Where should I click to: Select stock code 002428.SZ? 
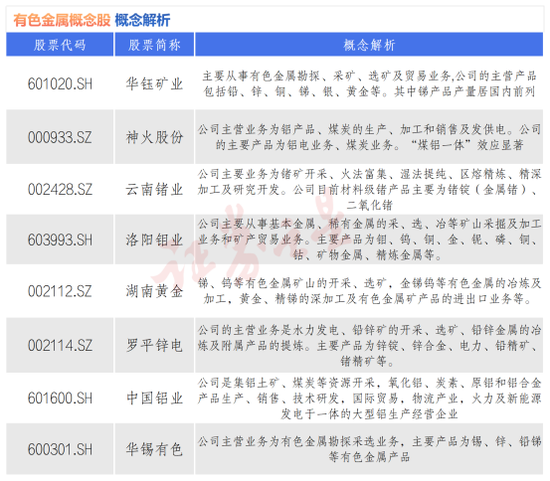click(60, 189)
